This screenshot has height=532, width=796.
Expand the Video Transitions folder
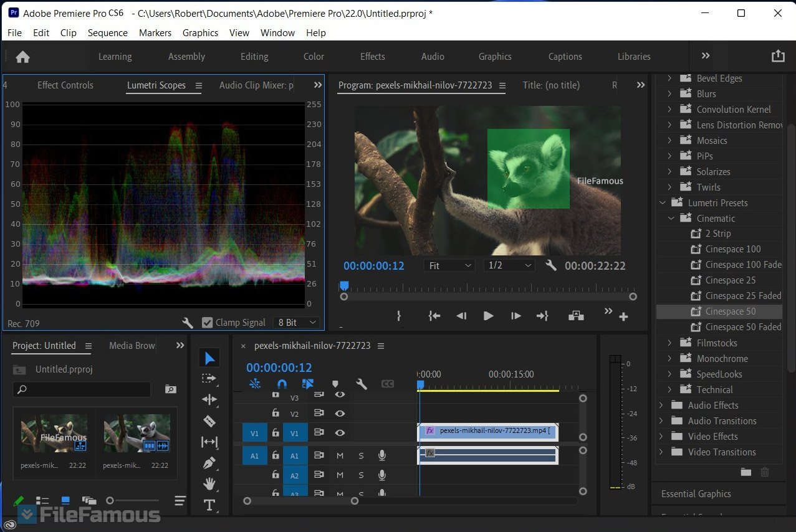pos(661,452)
